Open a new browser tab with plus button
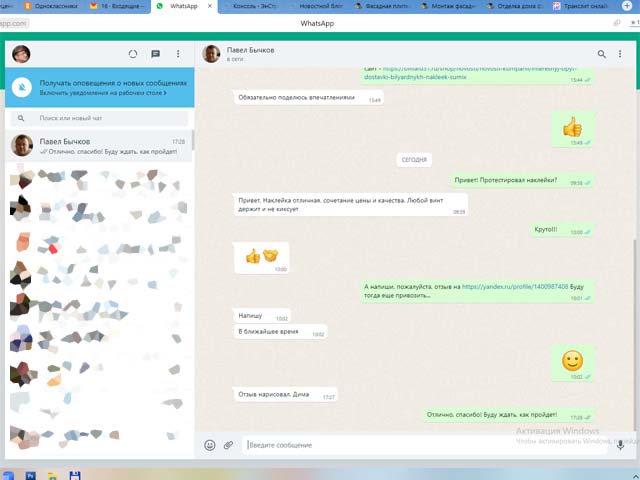This screenshot has height=480, width=640. tap(627, 6)
